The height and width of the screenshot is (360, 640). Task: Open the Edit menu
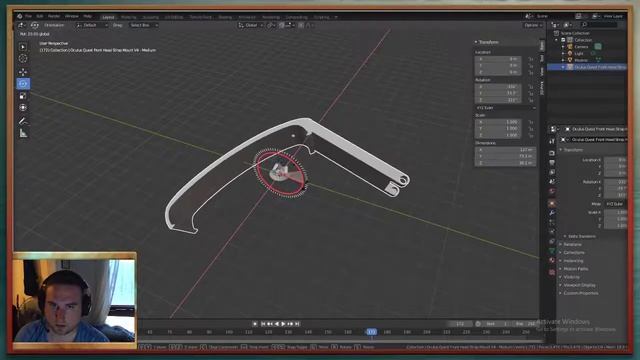[x=40, y=16]
